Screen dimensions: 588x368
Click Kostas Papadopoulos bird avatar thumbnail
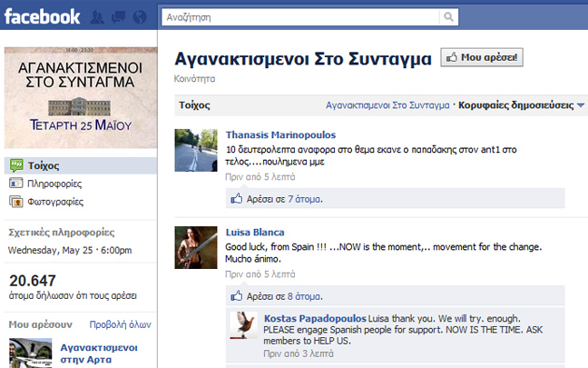(243, 325)
